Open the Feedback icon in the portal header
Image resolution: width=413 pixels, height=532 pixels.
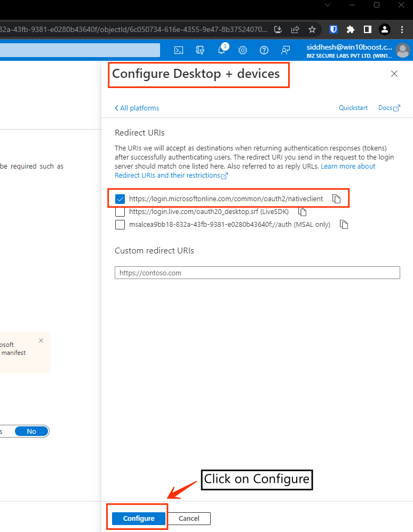click(285, 50)
